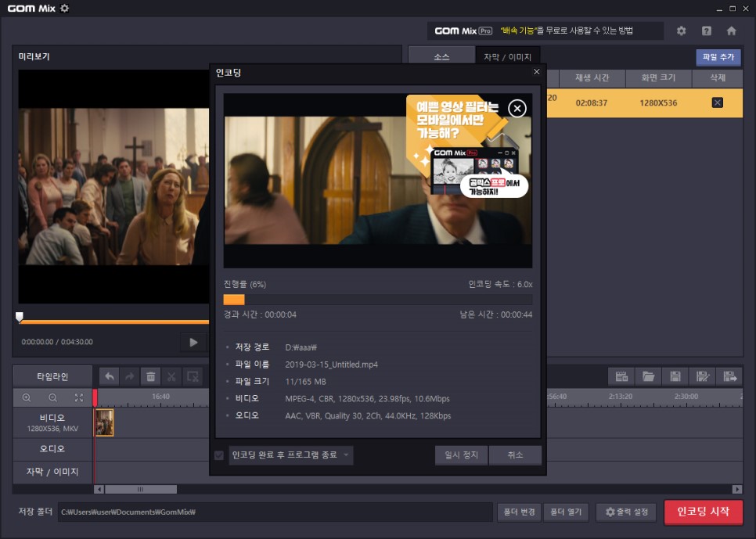Viewport: 756px width, 539px height.
Task: Zoom out the timeline with minus magnifier
Action: [52, 397]
